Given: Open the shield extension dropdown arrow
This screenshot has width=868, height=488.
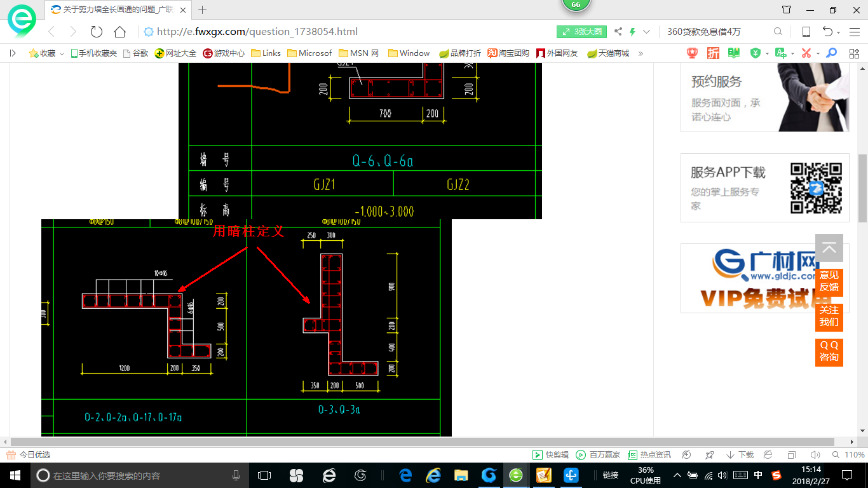Looking at the screenshot, I should (x=767, y=54).
